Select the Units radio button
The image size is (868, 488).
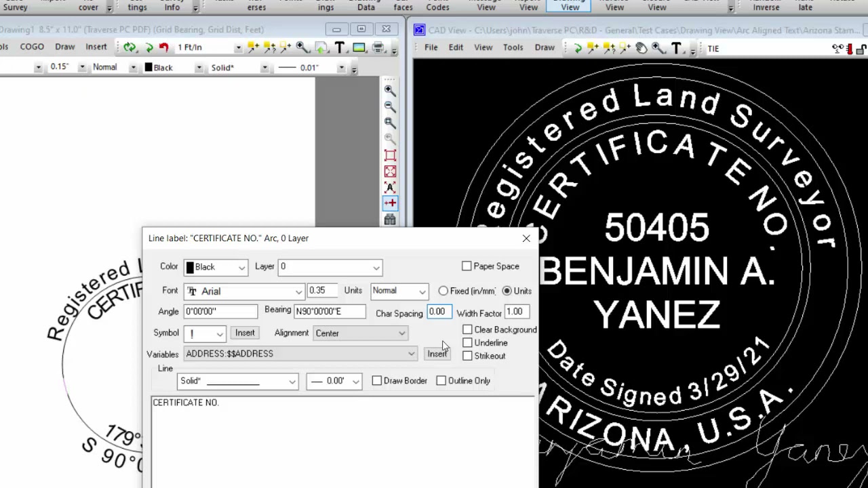pyautogui.click(x=507, y=291)
